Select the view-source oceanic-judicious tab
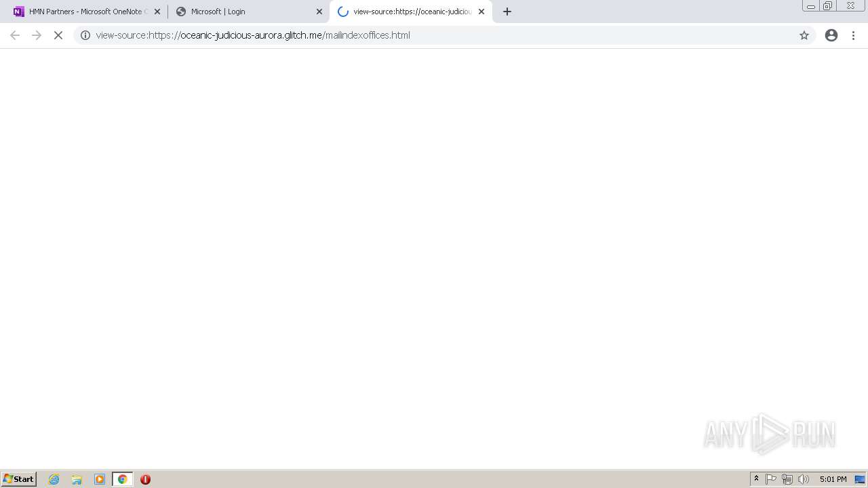This screenshot has height=488, width=868. point(411,12)
